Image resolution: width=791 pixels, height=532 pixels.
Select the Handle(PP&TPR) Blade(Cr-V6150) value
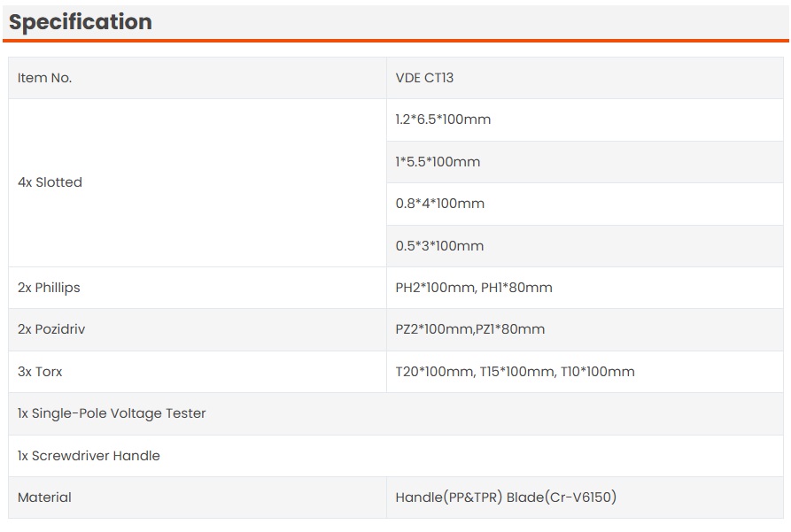pyautogui.click(x=506, y=497)
